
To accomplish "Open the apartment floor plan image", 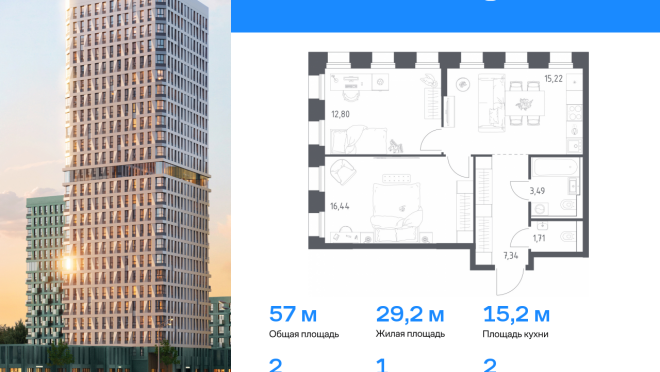I will pyautogui.click(x=448, y=173).
